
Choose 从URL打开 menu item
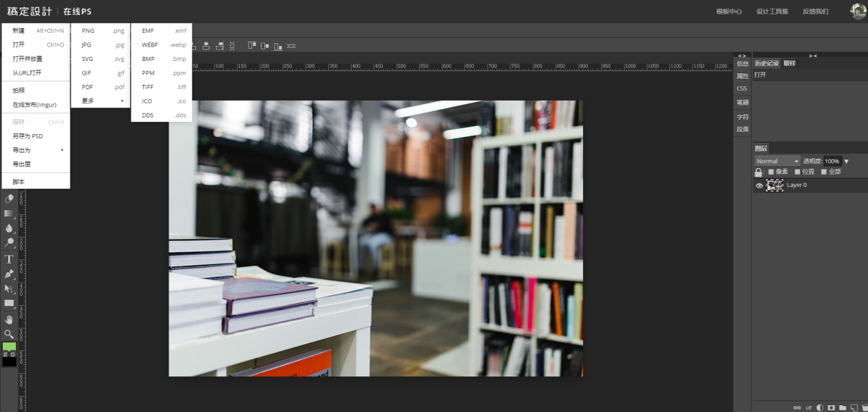(36, 73)
